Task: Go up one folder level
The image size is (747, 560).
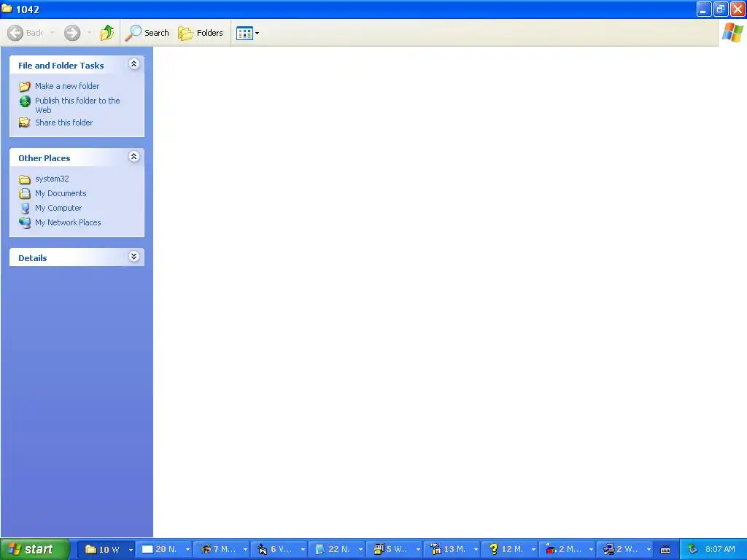Action: click(107, 33)
